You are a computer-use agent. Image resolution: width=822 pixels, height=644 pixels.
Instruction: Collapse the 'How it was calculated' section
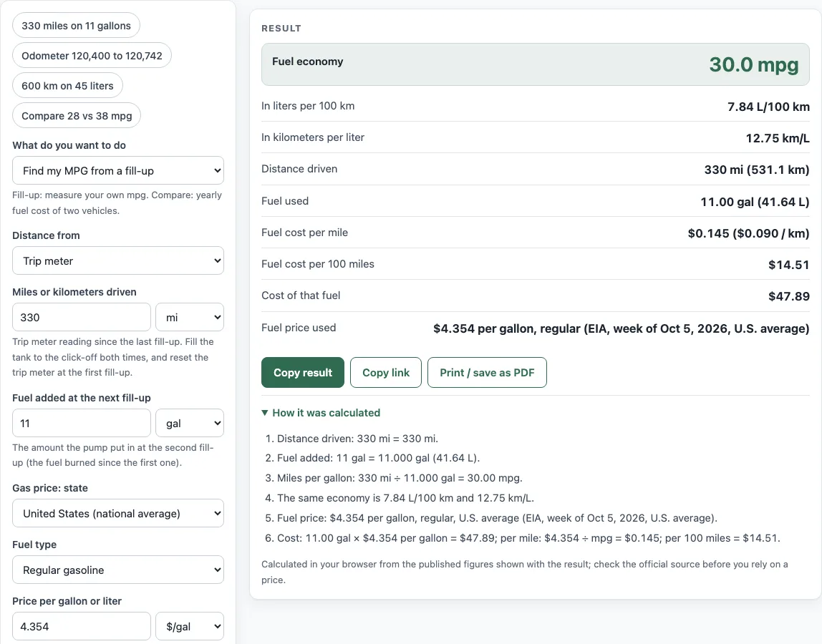tap(321, 413)
